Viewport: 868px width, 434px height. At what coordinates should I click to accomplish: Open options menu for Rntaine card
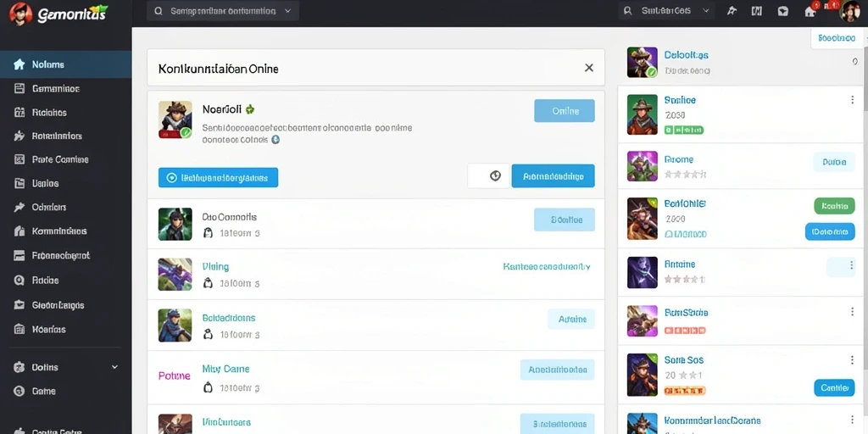pyautogui.click(x=852, y=266)
